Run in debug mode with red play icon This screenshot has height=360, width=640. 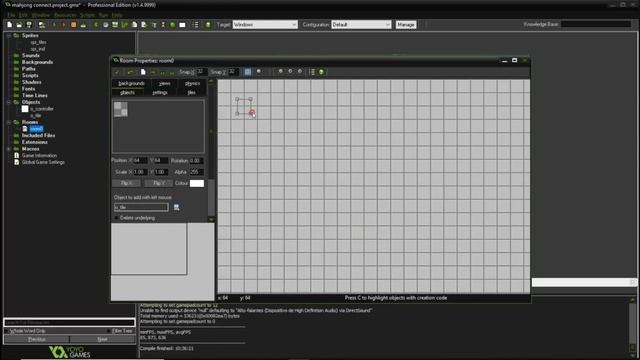pos(64,25)
